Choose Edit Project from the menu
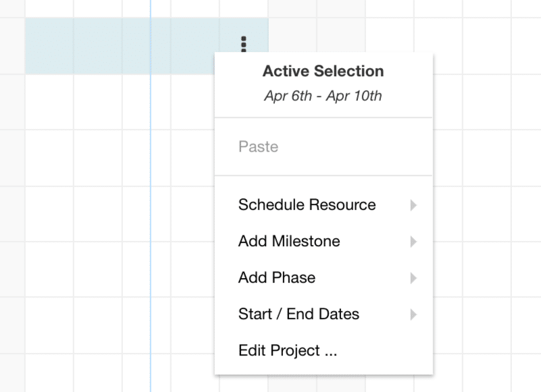The image size is (541, 392). [x=287, y=351]
